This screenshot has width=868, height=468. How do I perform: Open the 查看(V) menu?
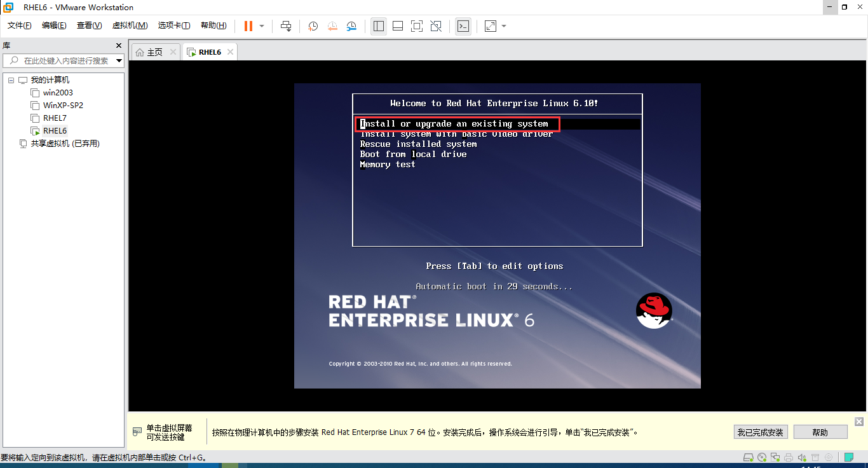(x=89, y=25)
